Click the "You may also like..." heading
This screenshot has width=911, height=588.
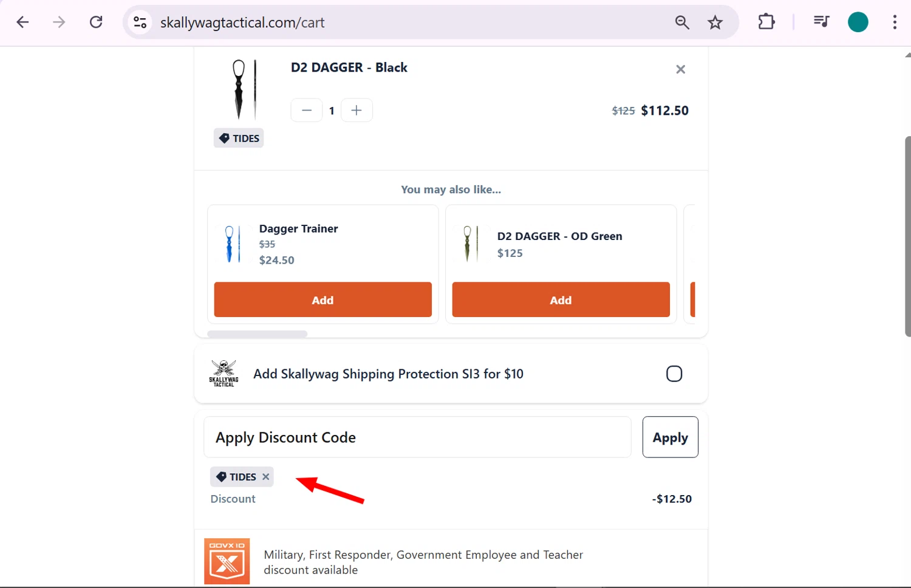[x=451, y=190]
